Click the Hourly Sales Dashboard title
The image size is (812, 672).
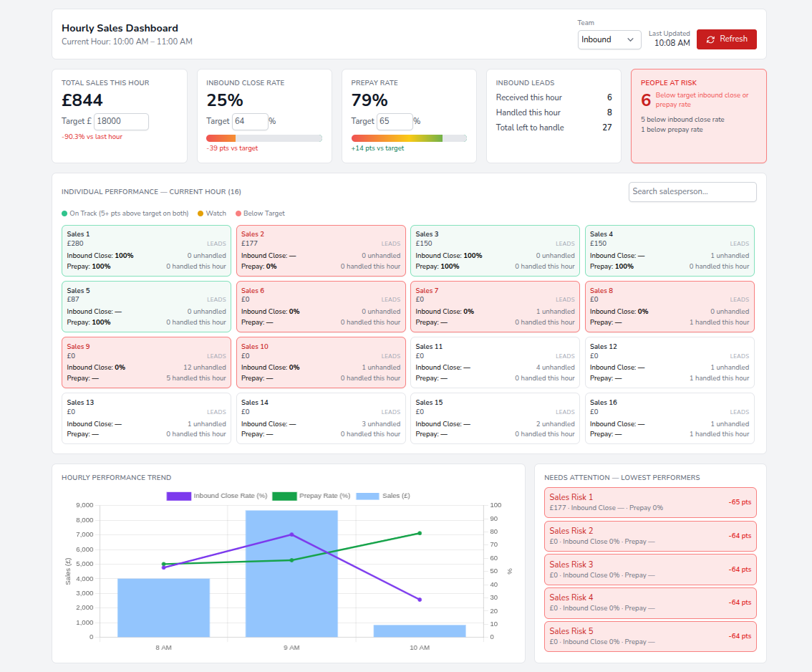(120, 28)
